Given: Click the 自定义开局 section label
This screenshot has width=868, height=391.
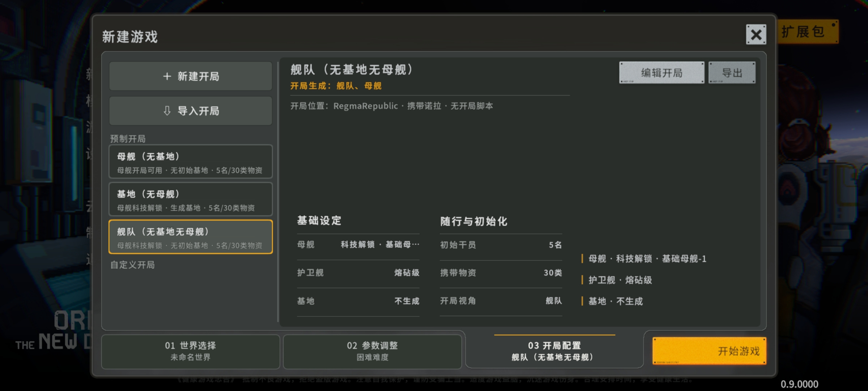Looking at the screenshot, I should [132, 265].
